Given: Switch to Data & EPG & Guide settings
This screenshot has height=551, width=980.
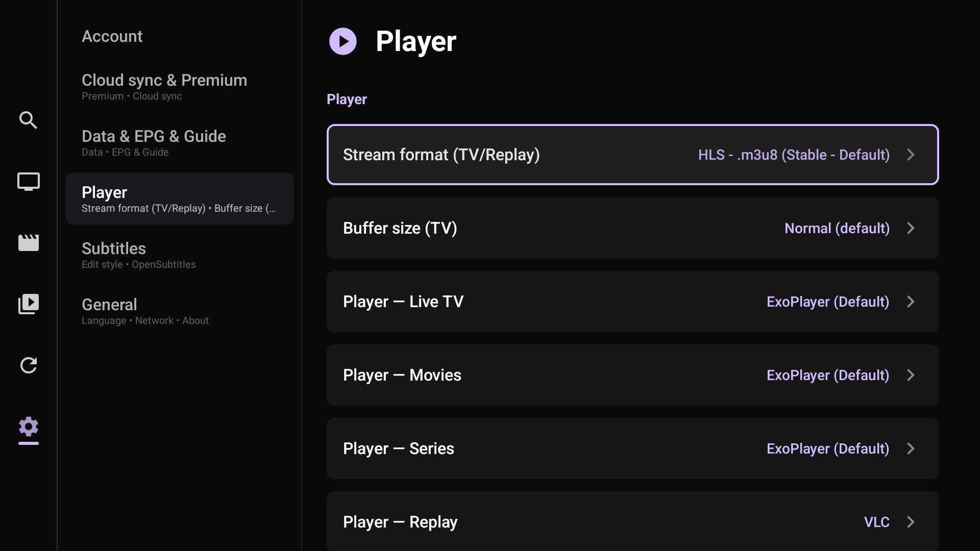Looking at the screenshot, I should click(x=154, y=143).
